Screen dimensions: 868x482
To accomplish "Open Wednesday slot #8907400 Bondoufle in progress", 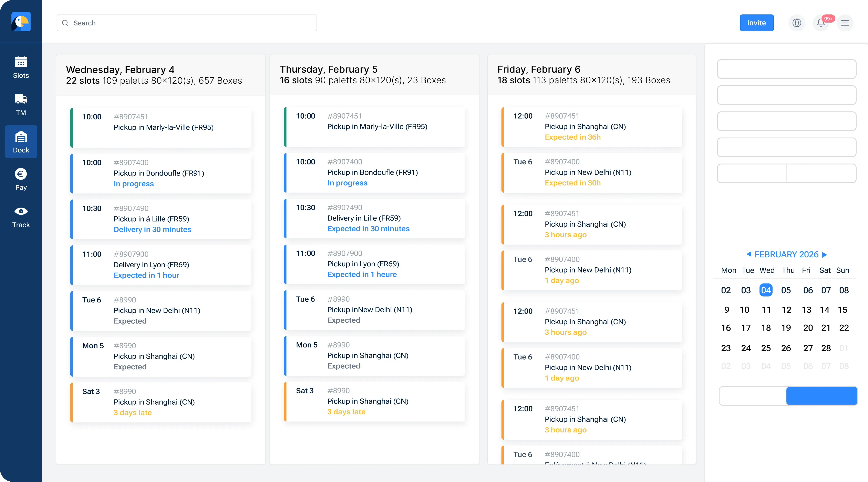I will [161, 173].
